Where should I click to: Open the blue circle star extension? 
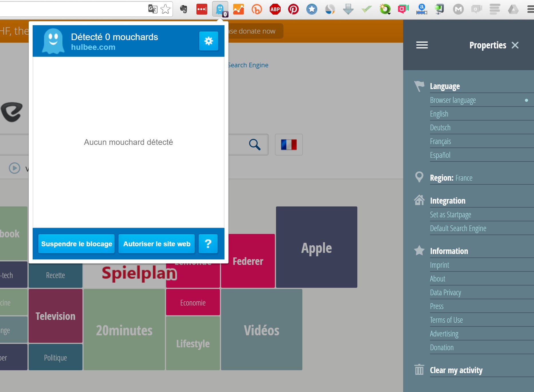(x=312, y=9)
